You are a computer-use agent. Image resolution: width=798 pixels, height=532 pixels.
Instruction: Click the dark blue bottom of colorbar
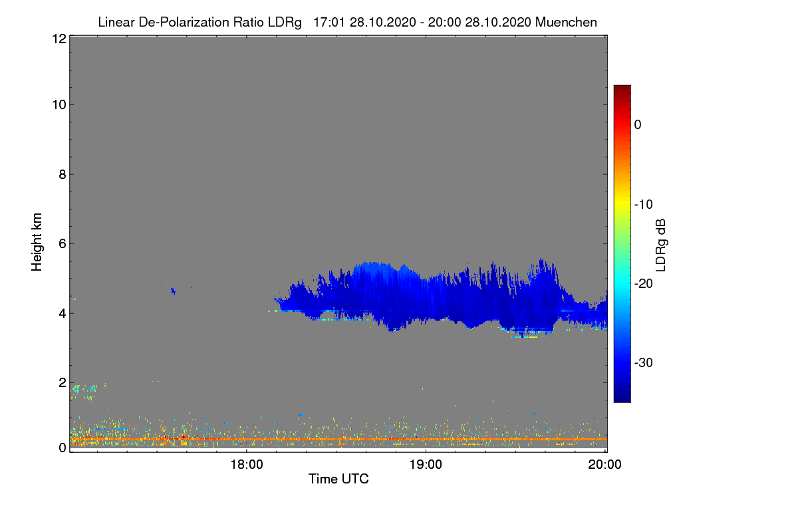[622, 396]
